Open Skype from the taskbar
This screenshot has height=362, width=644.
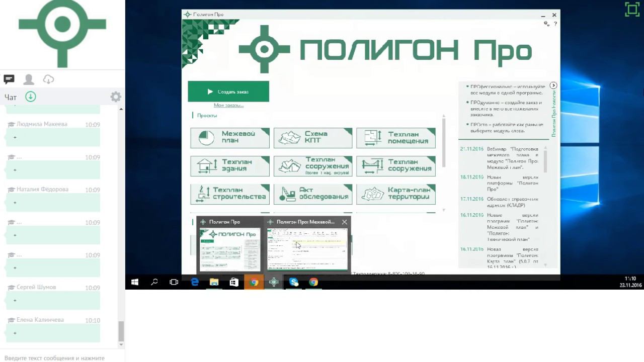point(294,282)
